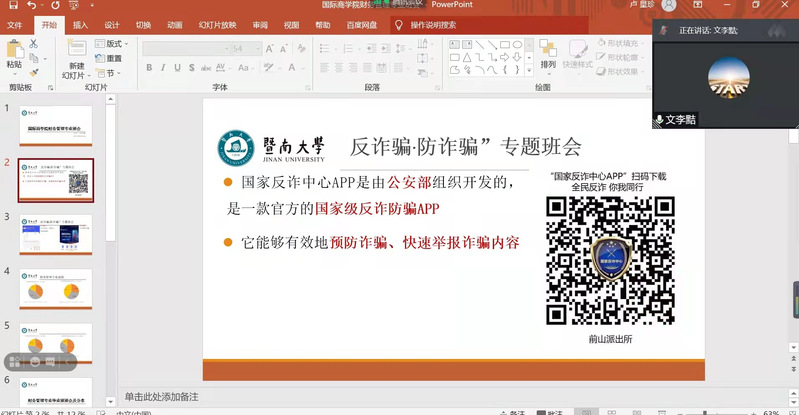Click the Format Painter brush icon
The width and height of the screenshot is (799, 415).
click(x=34, y=73)
